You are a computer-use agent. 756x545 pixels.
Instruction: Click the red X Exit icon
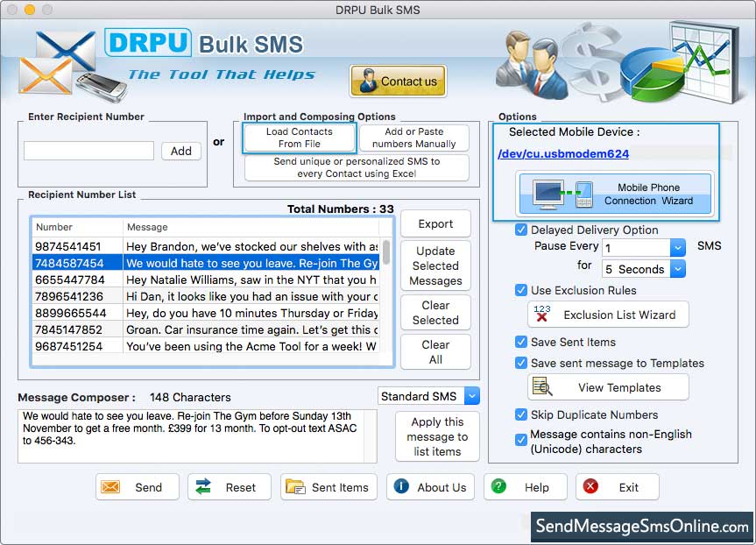pos(590,486)
